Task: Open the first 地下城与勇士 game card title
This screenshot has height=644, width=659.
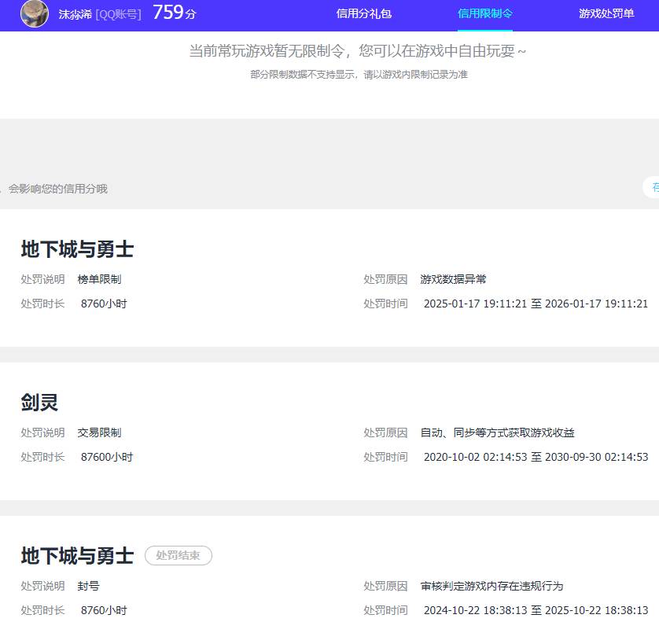Action: 77,248
